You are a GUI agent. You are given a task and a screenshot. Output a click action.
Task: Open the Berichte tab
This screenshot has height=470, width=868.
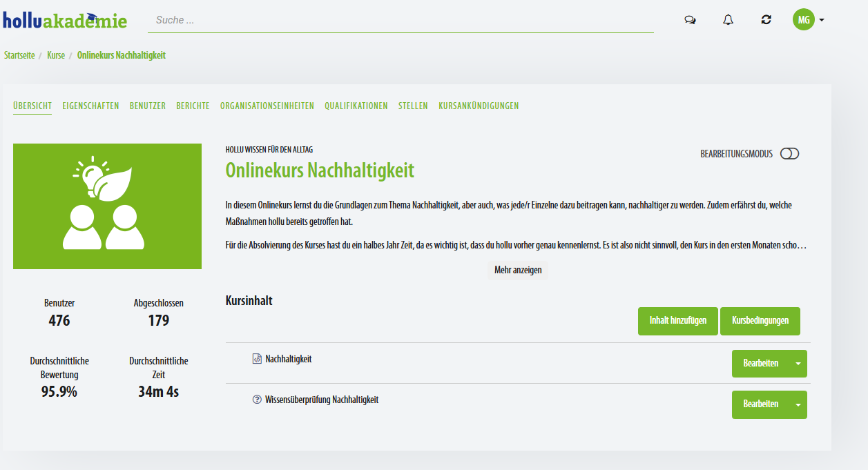tap(193, 106)
